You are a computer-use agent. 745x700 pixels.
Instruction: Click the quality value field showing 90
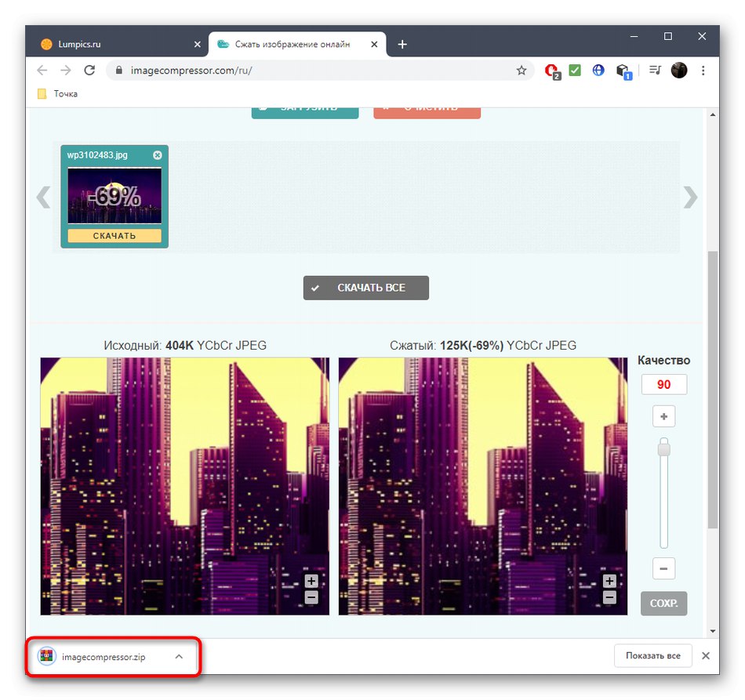pos(663,384)
